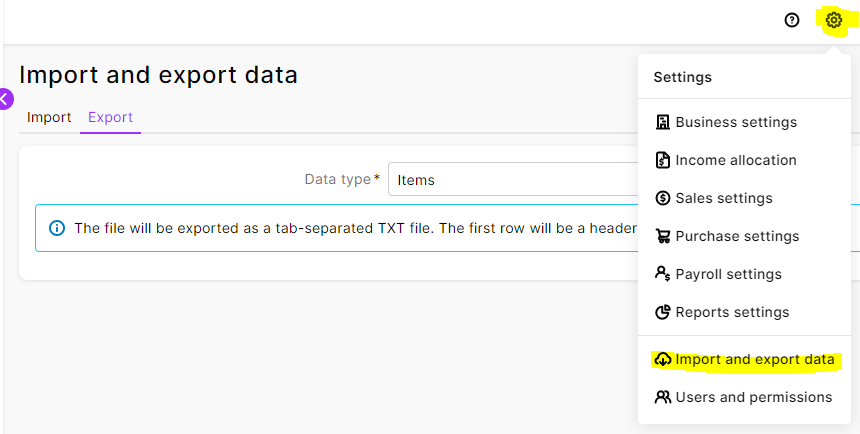Open Users and permissions
The image size is (860, 434).
point(753,397)
